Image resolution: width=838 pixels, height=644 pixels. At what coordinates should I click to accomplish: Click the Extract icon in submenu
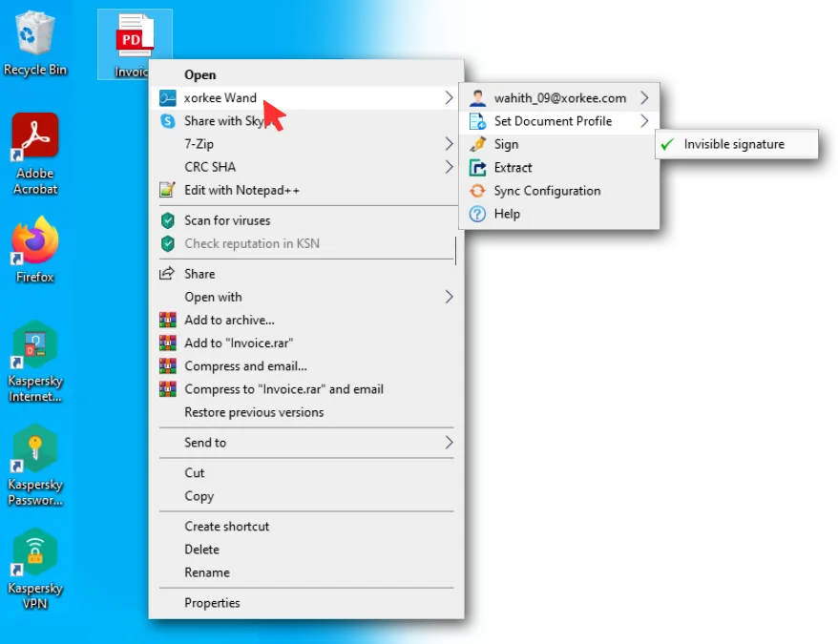[x=478, y=168]
